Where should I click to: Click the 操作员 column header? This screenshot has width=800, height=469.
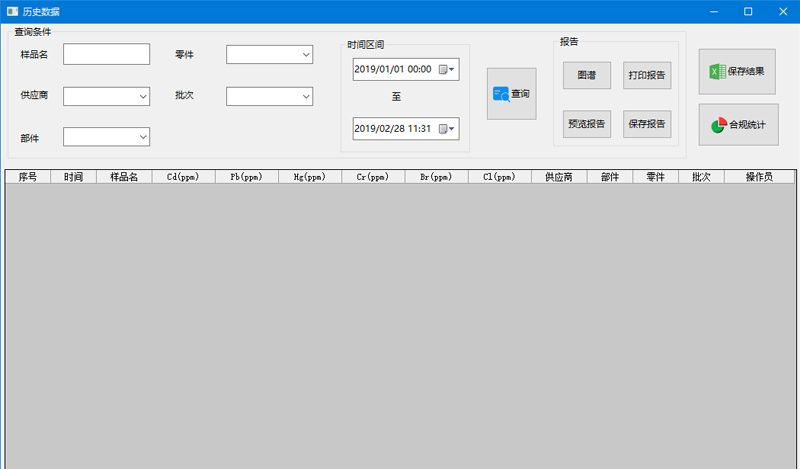[759, 177]
